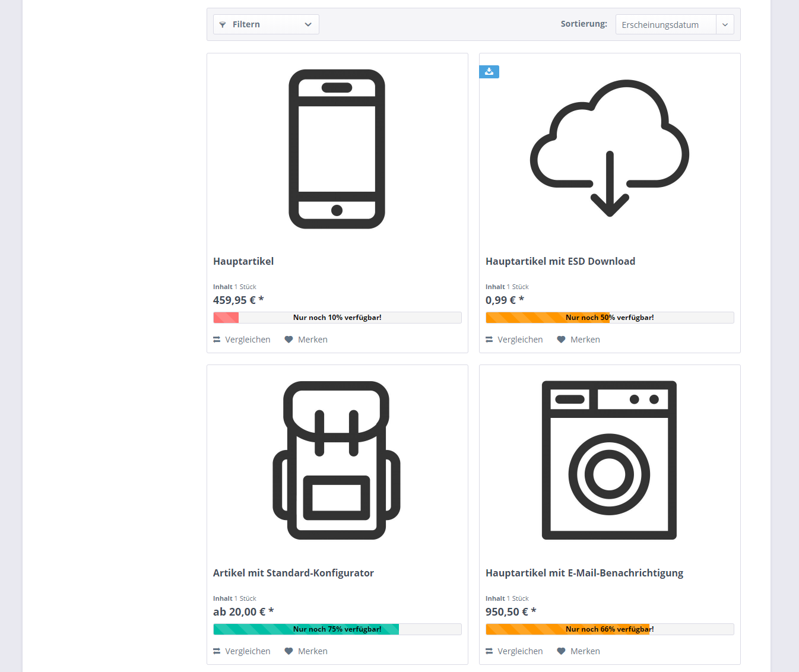Click the Sortierung label
The image size is (799, 672).
click(584, 24)
